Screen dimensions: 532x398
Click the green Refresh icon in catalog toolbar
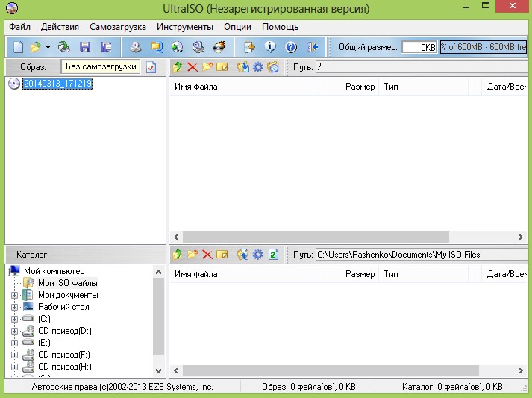tap(273, 255)
